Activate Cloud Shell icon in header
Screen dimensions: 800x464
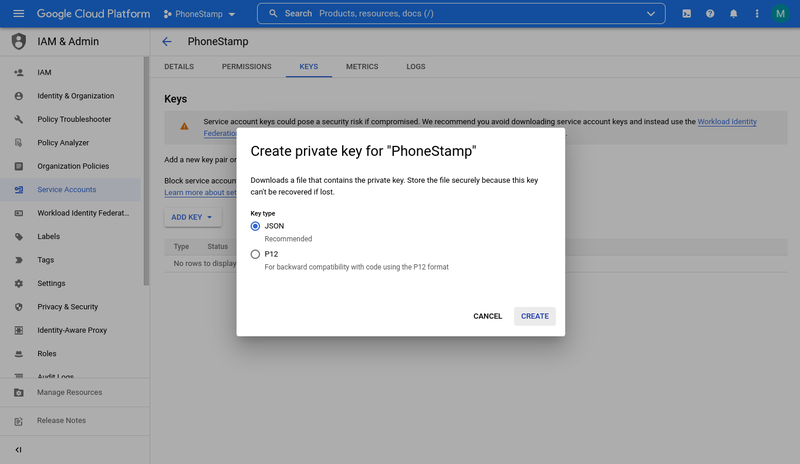pos(687,14)
